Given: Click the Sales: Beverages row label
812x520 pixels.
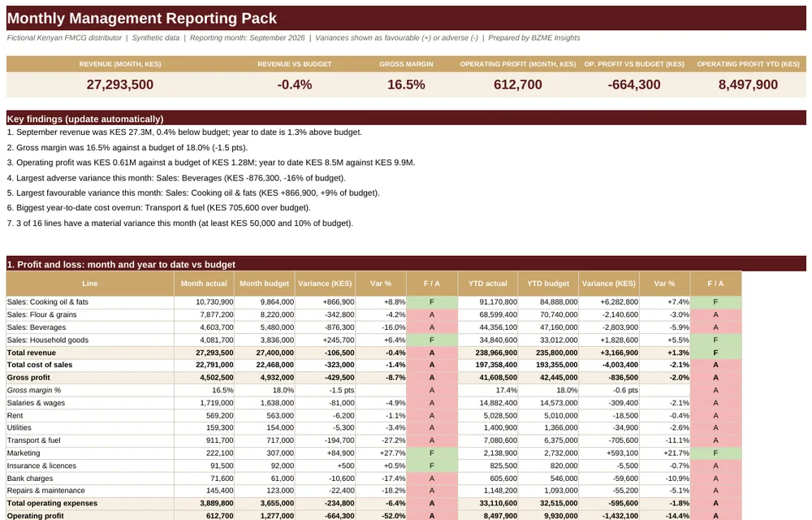Looking at the screenshot, I should tap(37, 327).
